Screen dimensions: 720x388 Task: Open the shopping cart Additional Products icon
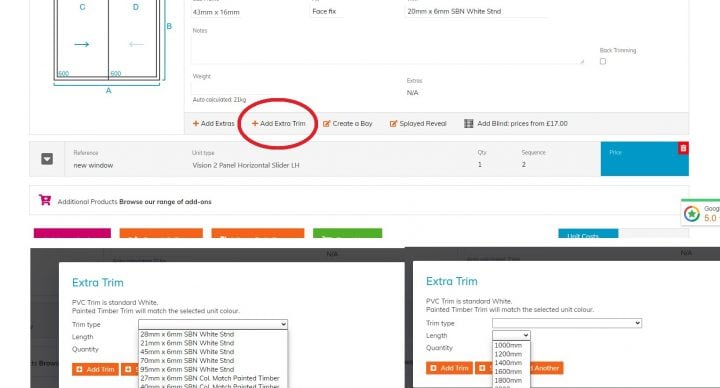[x=45, y=200]
